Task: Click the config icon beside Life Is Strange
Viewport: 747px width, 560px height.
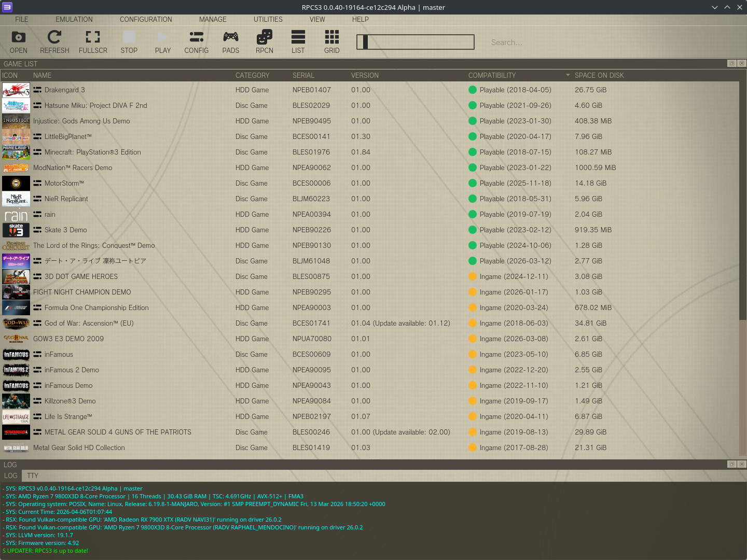Action: tap(37, 416)
